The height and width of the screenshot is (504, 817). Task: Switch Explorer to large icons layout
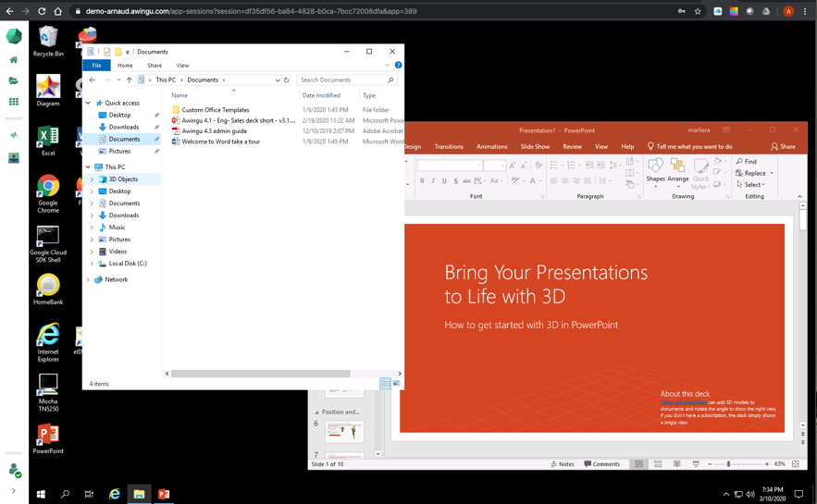click(397, 384)
